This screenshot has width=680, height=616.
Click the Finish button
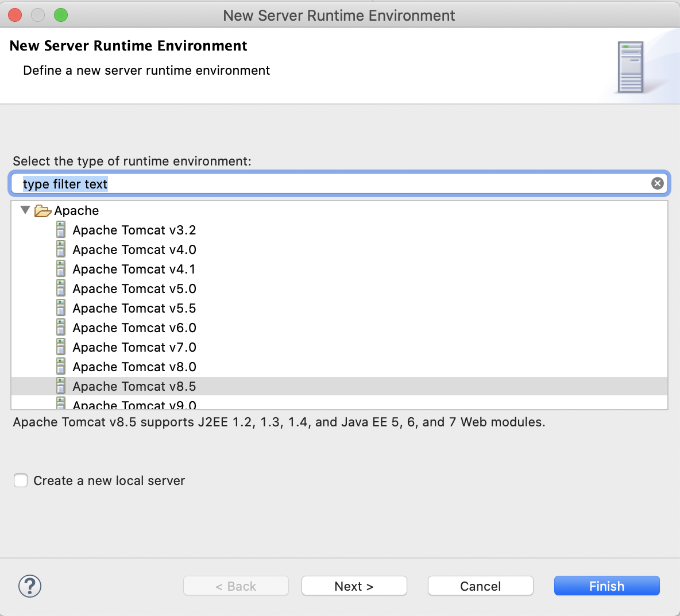pyautogui.click(x=606, y=586)
